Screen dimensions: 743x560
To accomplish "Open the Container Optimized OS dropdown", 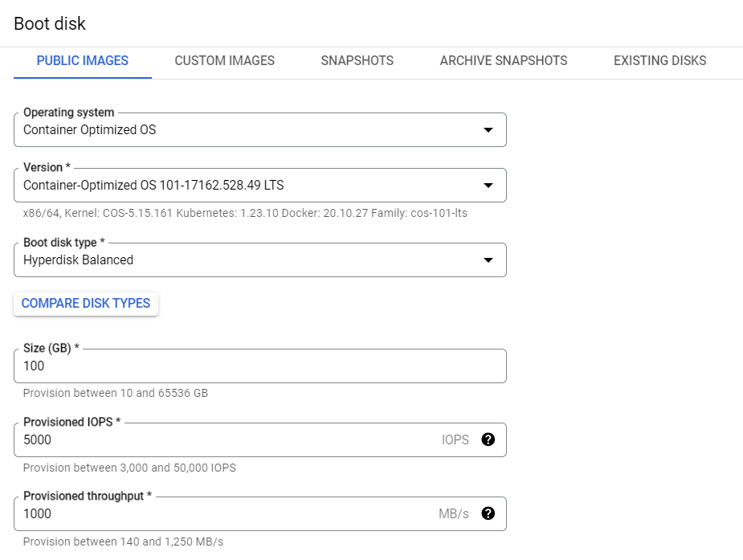I will [x=241, y=130].
